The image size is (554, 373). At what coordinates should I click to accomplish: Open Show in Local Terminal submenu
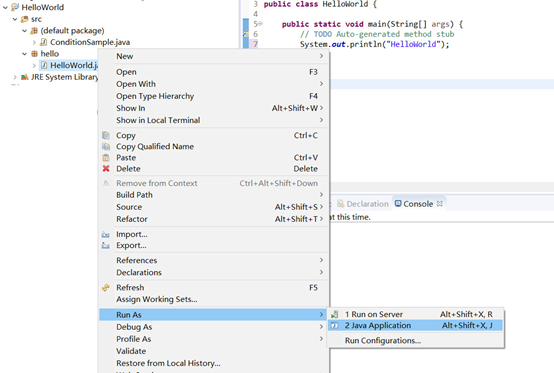213,120
